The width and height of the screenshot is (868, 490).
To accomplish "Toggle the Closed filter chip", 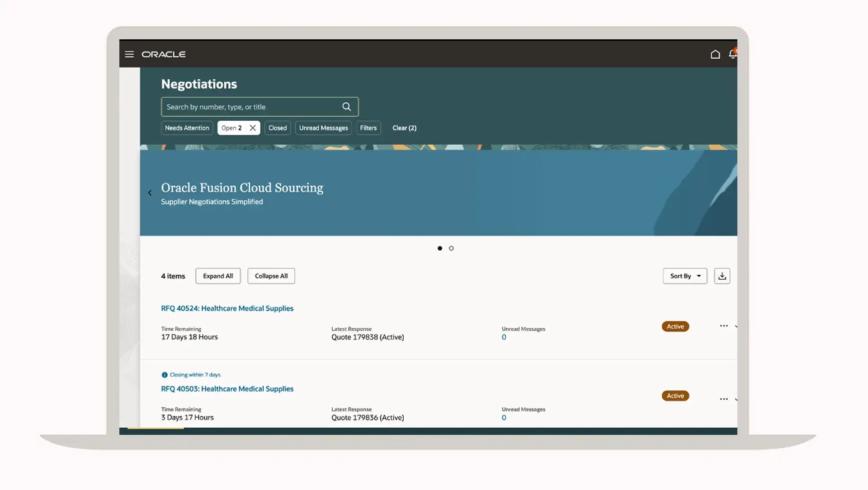I will coord(278,128).
